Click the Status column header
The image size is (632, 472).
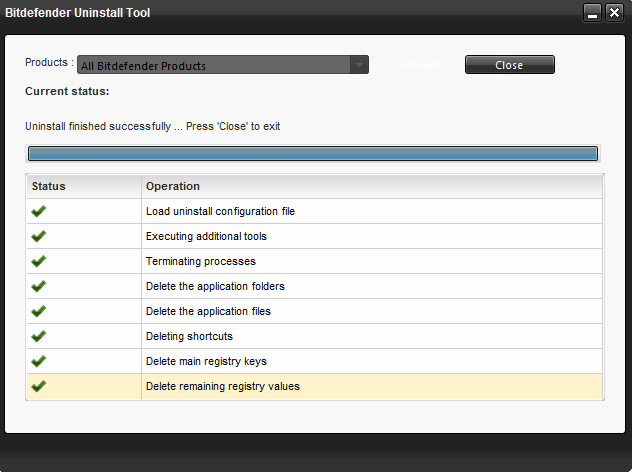tap(84, 186)
